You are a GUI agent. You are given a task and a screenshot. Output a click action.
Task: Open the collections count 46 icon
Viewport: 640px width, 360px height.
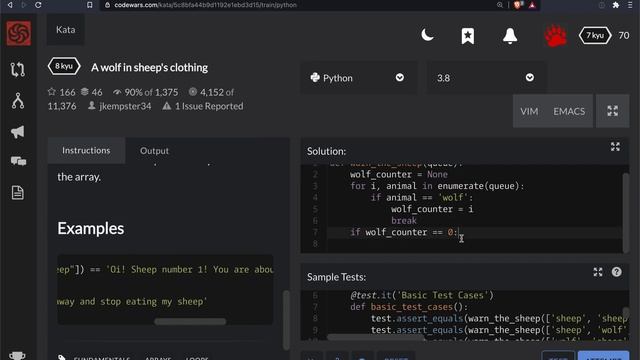pyautogui.click(x=84, y=92)
